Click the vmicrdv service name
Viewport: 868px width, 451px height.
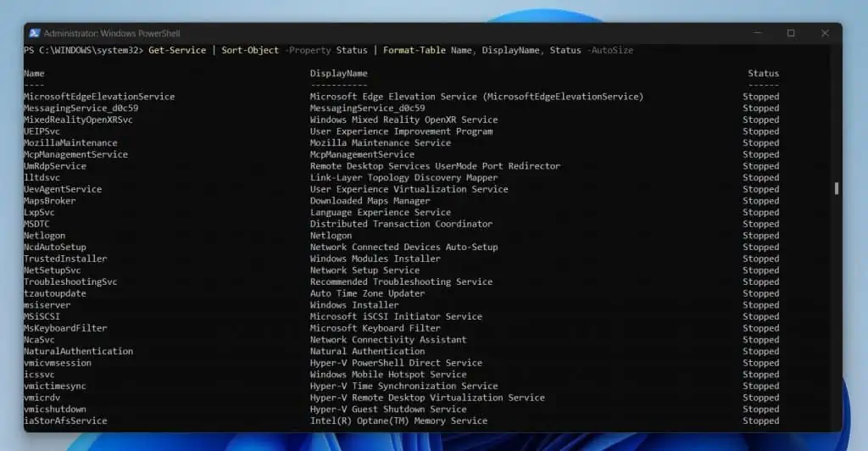click(x=42, y=398)
